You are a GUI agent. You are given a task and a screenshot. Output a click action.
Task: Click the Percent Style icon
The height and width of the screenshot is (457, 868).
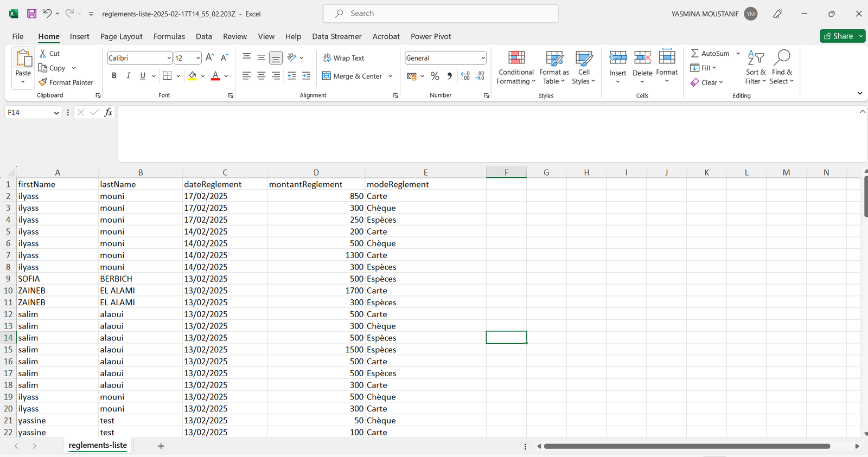(x=435, y=76)
